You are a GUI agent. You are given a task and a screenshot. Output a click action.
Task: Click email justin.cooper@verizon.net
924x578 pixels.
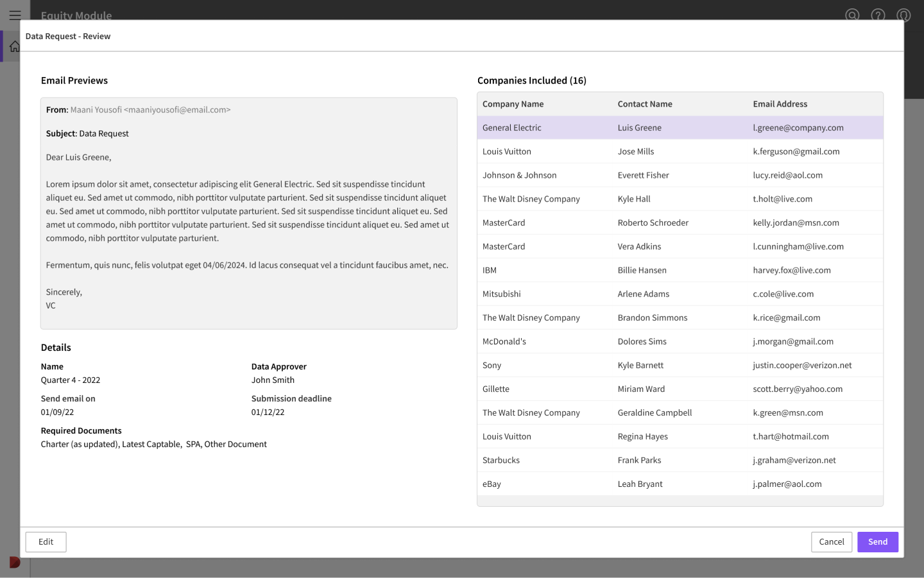[x=803, y=365]
